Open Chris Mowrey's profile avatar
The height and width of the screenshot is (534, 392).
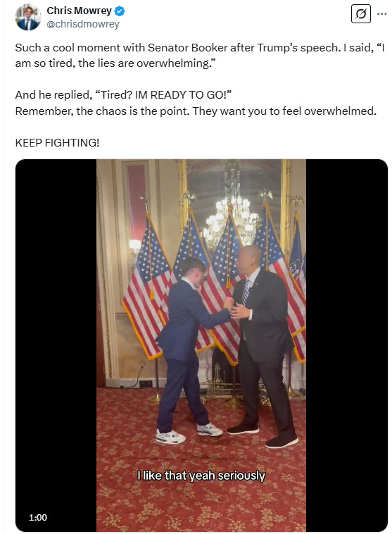pyautogui.click(x=28, y=18)
